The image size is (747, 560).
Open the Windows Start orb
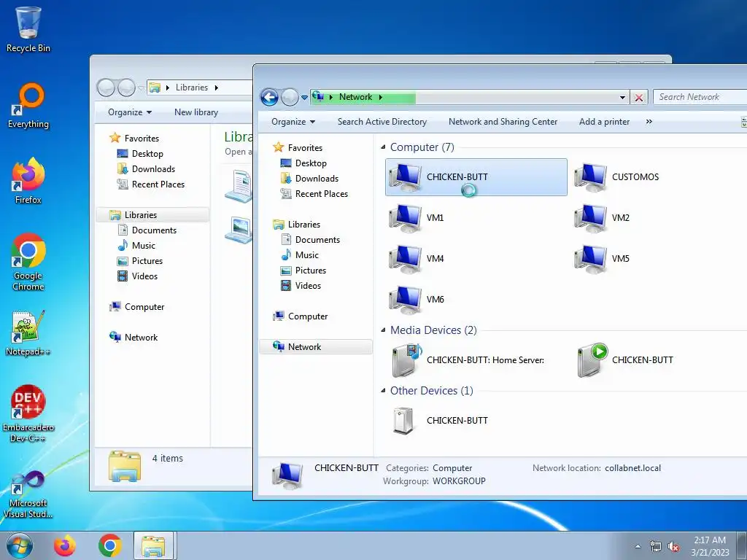[x=19, y=545]
